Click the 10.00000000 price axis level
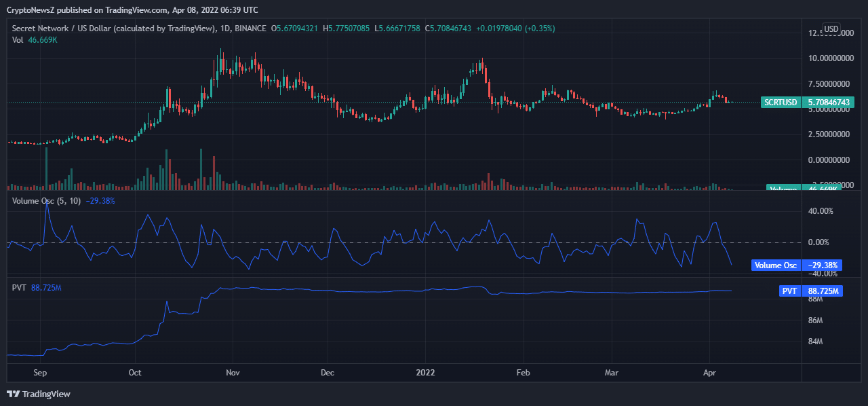This screenshot has height=406, width=868. tap(826, 58)
